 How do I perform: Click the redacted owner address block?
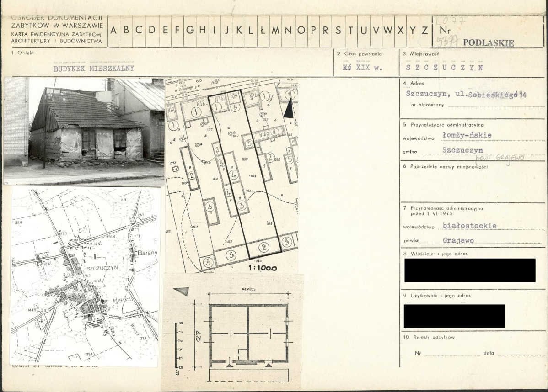coord(470,270)
